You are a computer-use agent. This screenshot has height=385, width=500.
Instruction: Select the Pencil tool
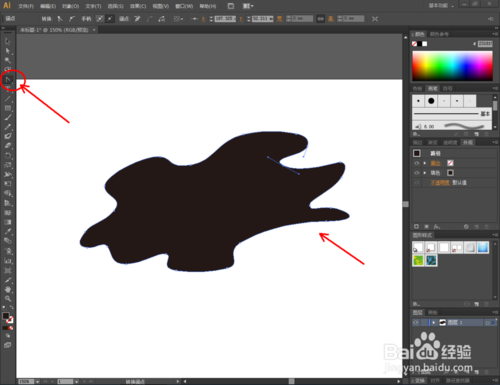(8, 127)
